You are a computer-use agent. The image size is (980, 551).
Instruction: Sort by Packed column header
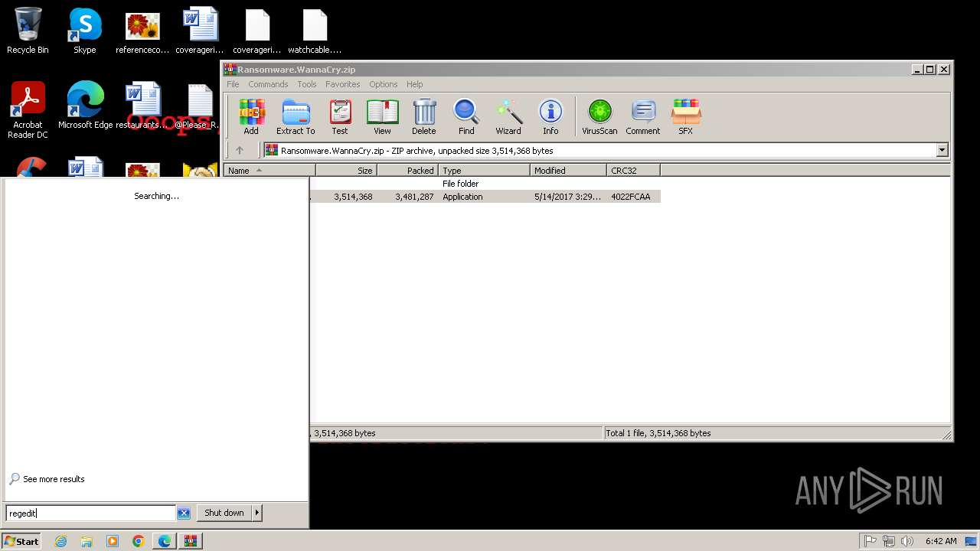[407, 171]
